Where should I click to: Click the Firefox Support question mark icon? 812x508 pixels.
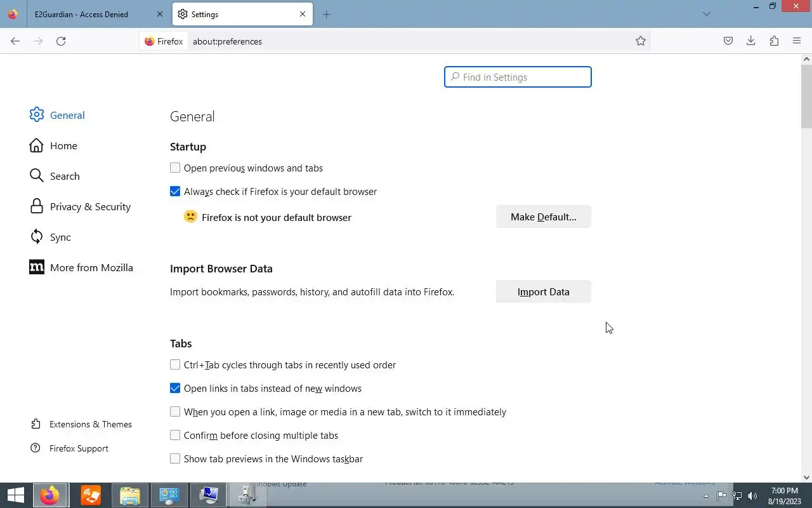[36, 448]
